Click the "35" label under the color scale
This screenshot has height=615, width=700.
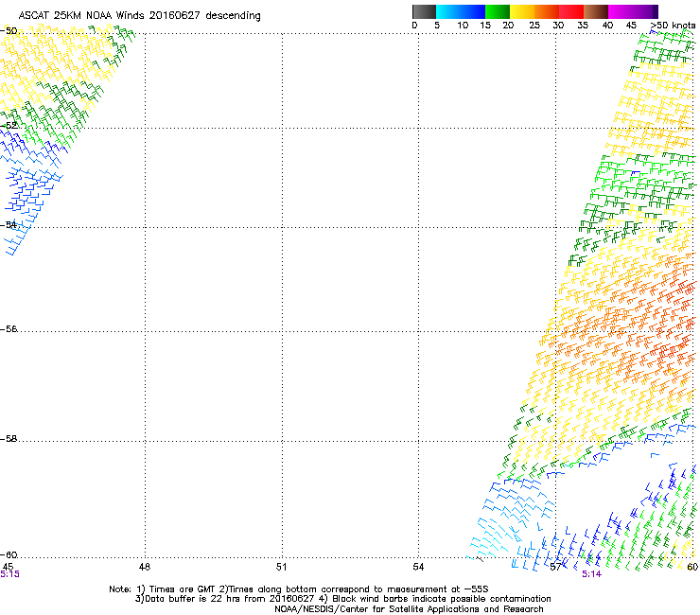pos(583,26)
